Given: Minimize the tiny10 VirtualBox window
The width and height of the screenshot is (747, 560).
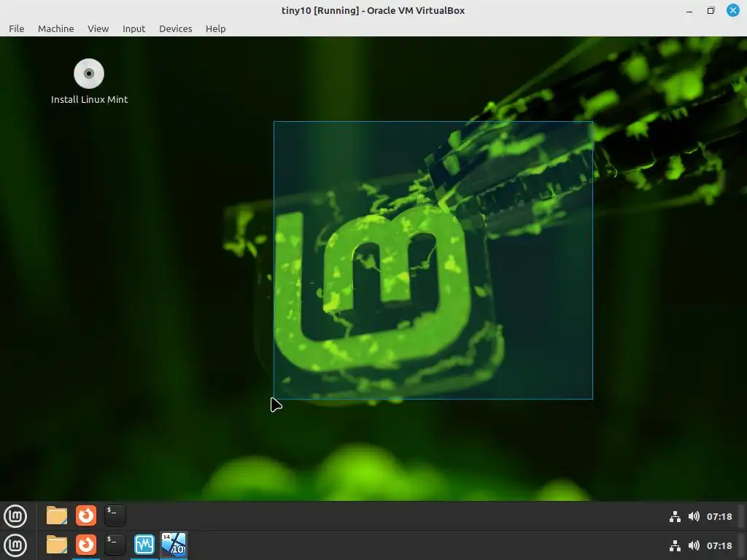Looking at the screenshot, I should (x=689, y=10).
